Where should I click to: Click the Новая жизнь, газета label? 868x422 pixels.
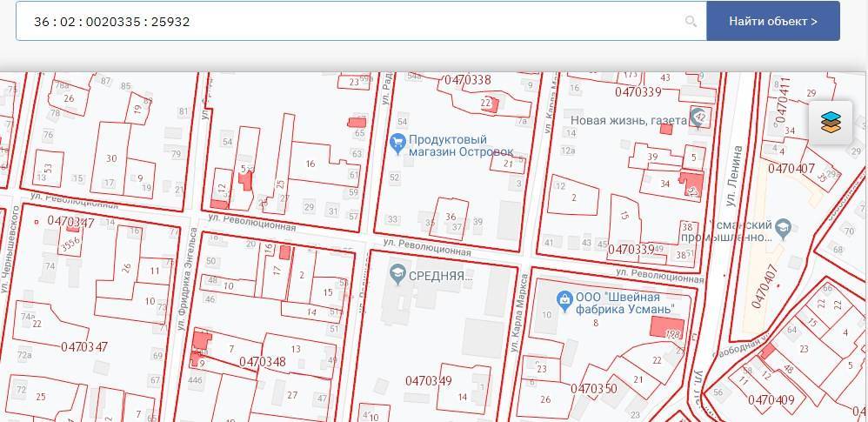(628, 121)
